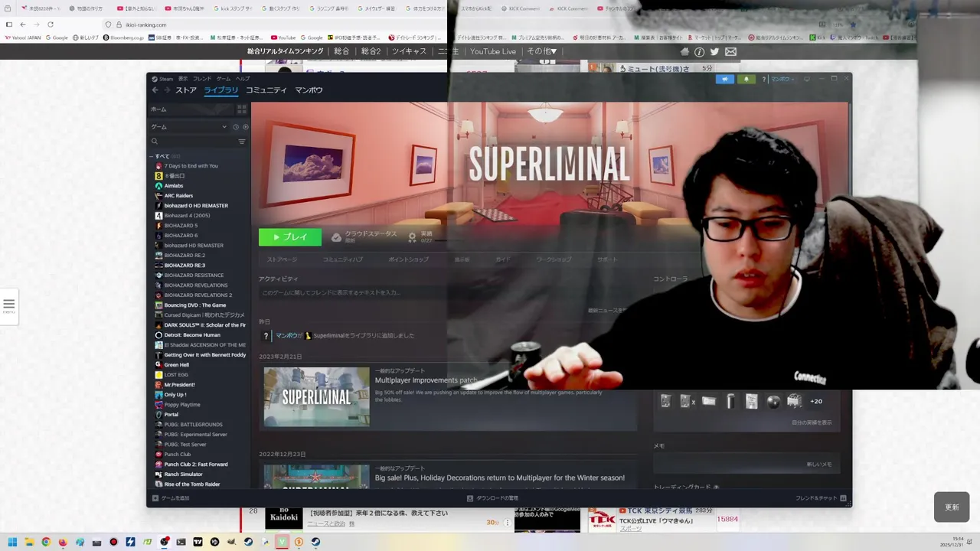Collapse the すべて games category
980x551 pixels.
pyautogui.click(x=152, y=156)
